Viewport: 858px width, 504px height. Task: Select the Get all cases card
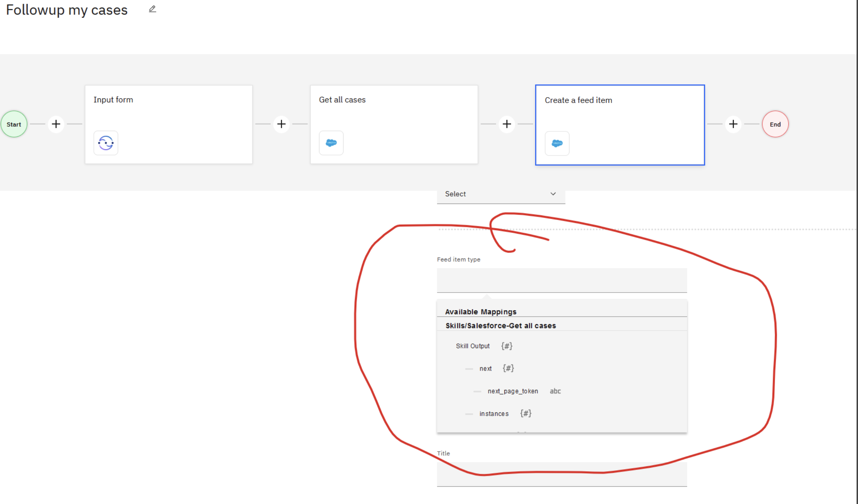[394, 115]
